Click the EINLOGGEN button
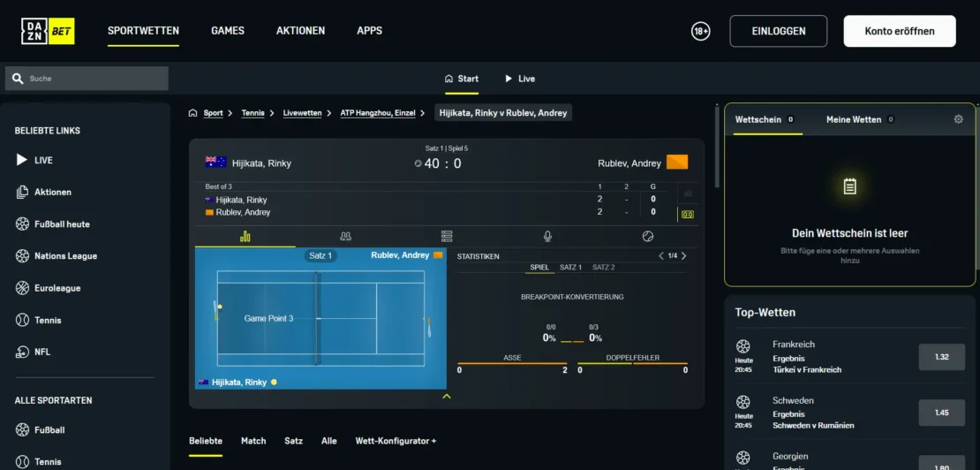Viewport: 980px width, 470px height. click(778, 31)
